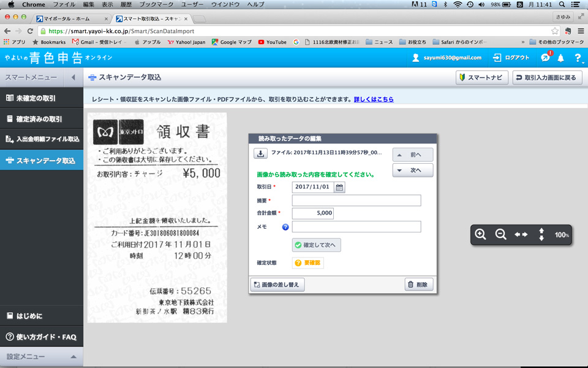The height and width of the screenshot is (368, 588).
Task: Open volume control in menu bar
Action: tap(481, 4)
